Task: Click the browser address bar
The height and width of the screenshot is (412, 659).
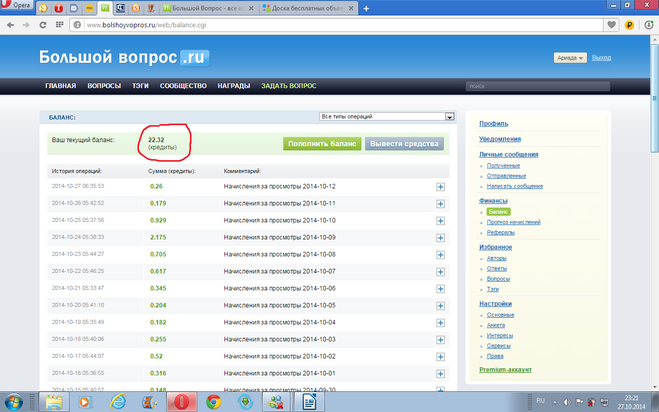Action: [336, 25]
